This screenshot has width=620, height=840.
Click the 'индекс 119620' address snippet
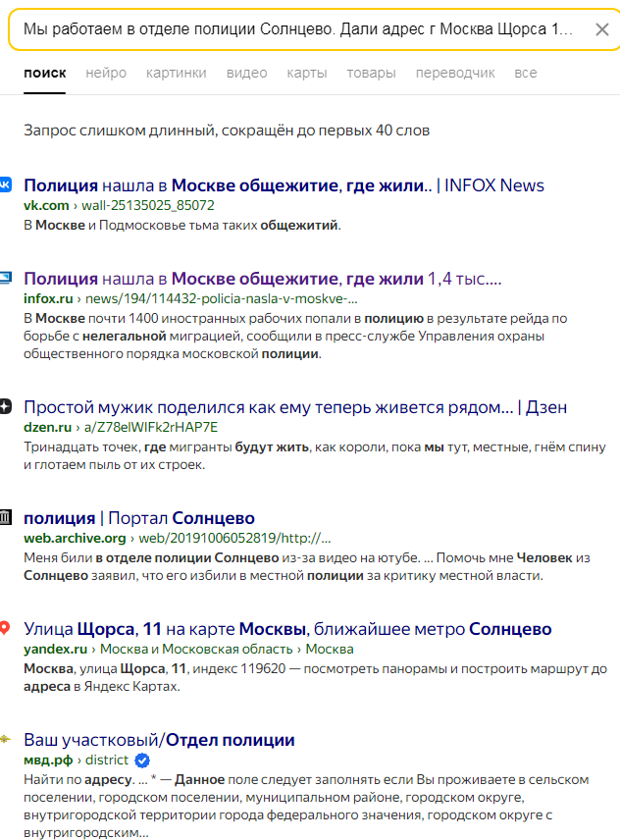click(x=315, y=677)
